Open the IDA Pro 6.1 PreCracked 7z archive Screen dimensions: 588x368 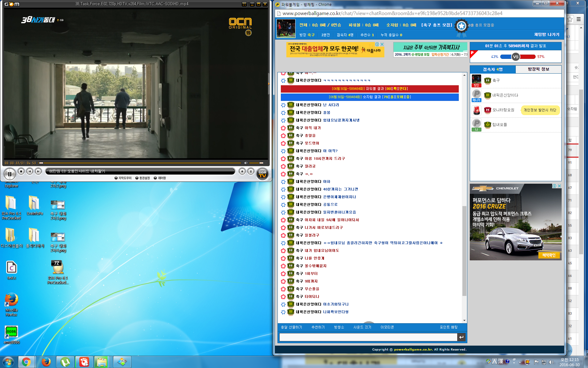point(58,272)
